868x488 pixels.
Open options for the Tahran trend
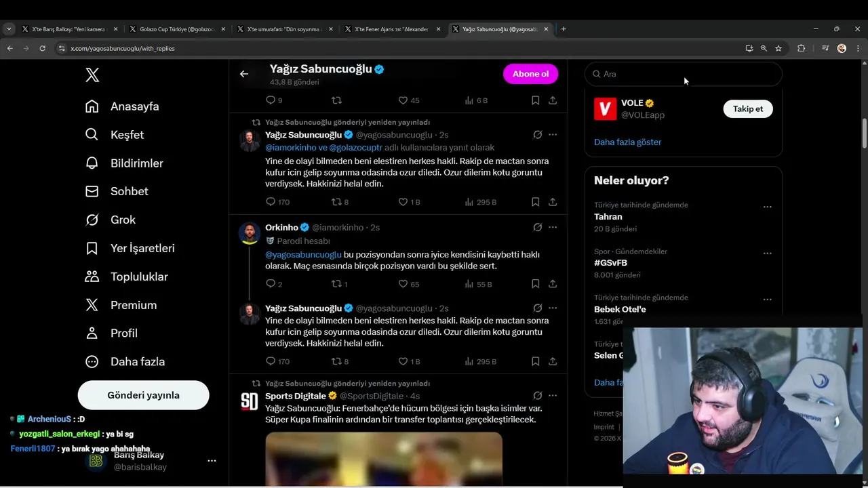pyautogui.click(x=767, y=207)
